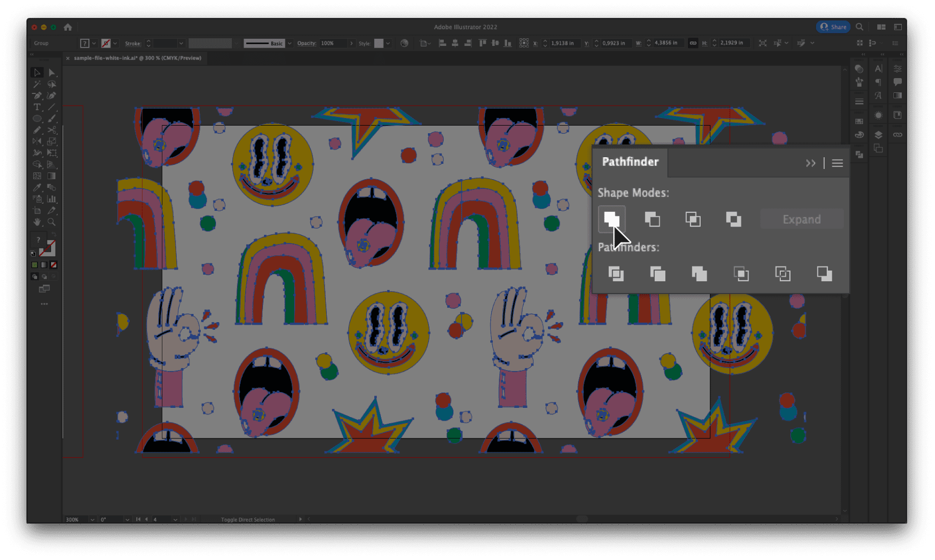
Task: Open the stroke weight dropdown
Action: coord(181,43)
